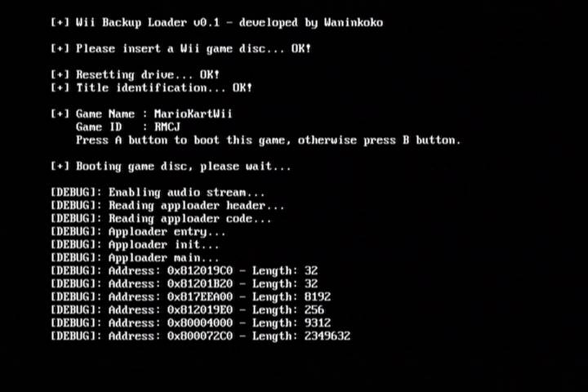Image resolution: width=588 pixels, height=392 pixels.
Task: Click address 0x812019E0 with Length 256
Action: (188, 310)
